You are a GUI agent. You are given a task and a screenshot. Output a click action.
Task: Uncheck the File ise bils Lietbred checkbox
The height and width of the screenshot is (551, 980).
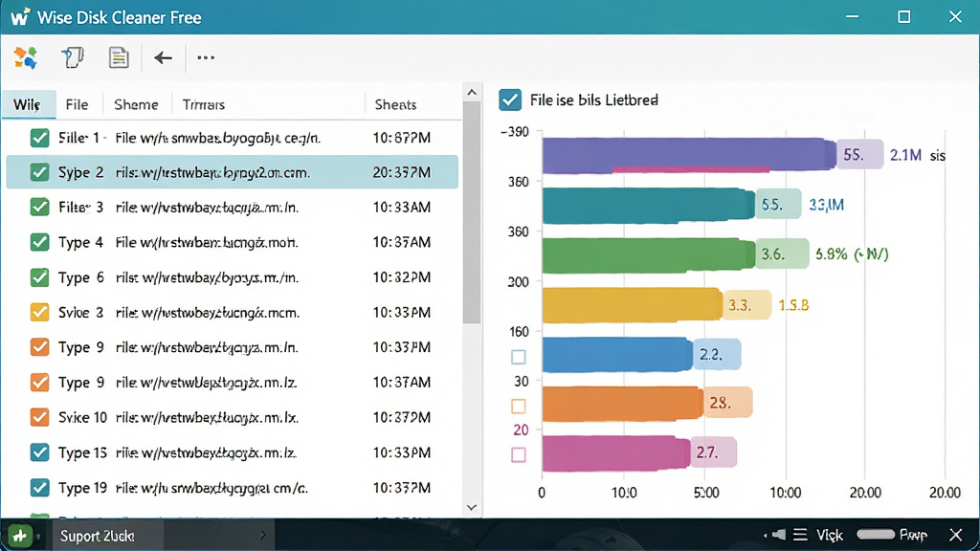tap(510, 99)
